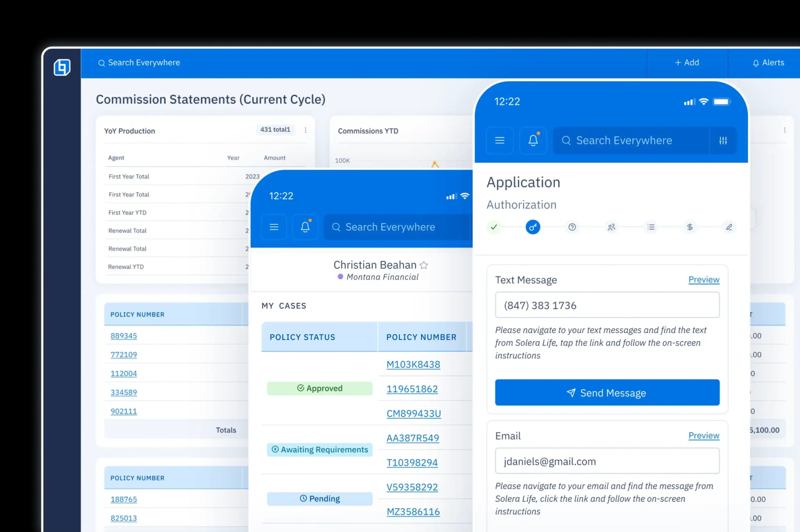Open the search filters icon beside Search Everywhere

click(723, 140)
